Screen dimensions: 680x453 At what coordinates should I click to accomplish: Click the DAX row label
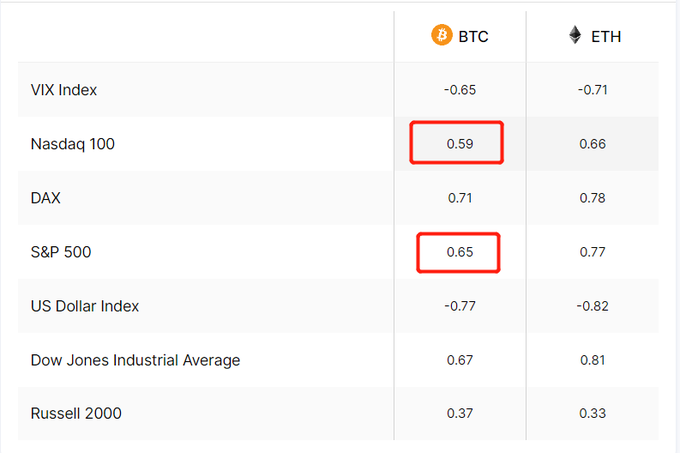click(x=45, y=198)
